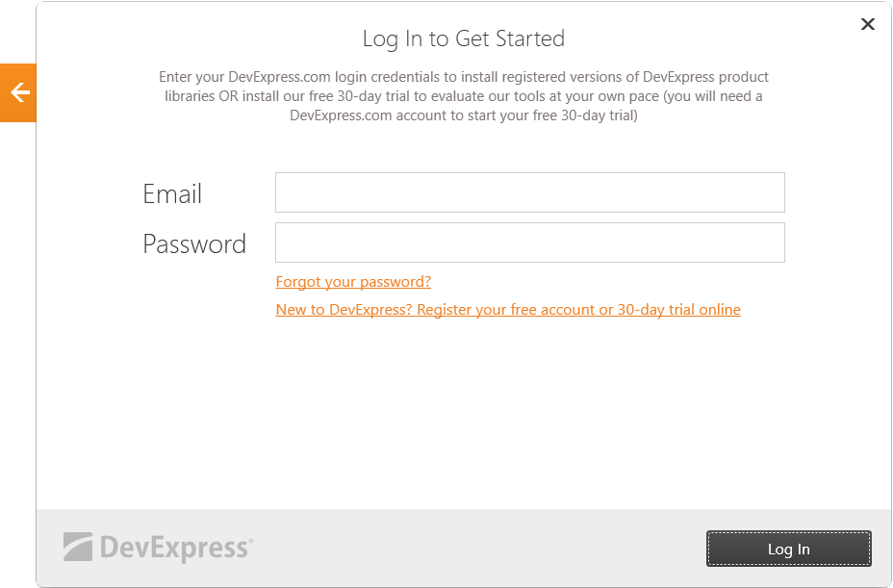Click the DevExpress wordmark text in footer
Viewport: 893px width, 588px height.
(175, 548)
